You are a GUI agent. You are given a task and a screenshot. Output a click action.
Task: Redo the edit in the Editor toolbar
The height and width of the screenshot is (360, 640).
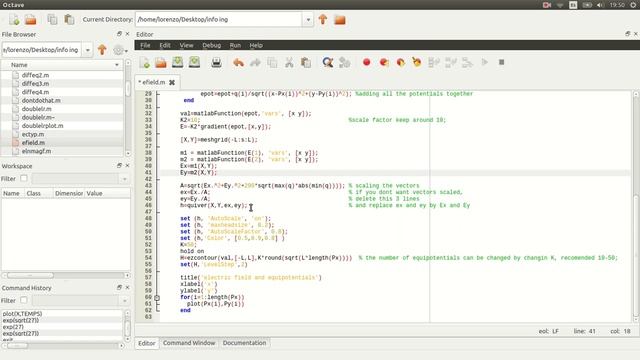click(x=255, y=62)
